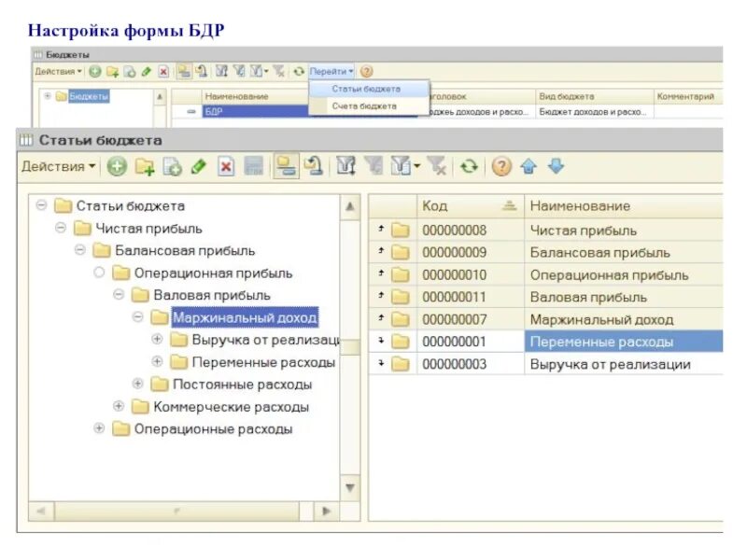Move item up with blue up arrow
This screenshot has height=560, width=747.
pos(529,166)
